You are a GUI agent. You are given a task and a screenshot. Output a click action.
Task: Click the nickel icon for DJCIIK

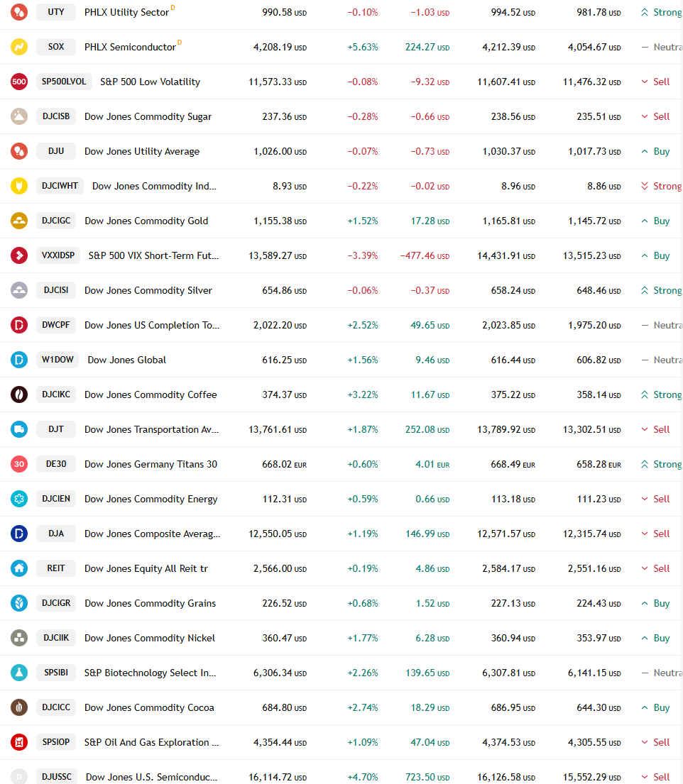coord(19,638)
